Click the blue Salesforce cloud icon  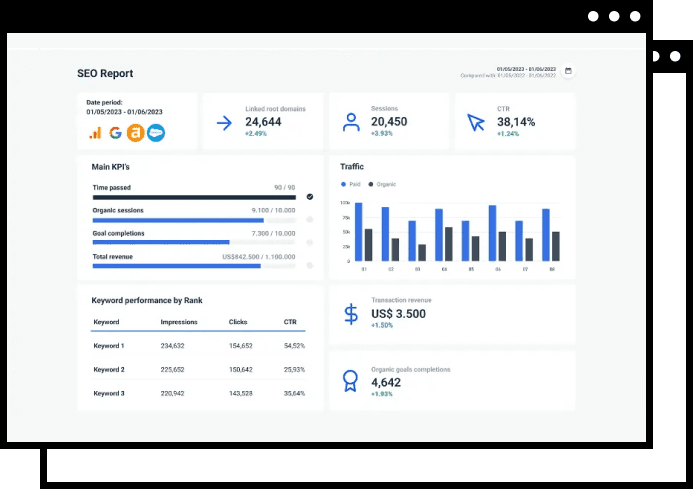click(155, 132)
